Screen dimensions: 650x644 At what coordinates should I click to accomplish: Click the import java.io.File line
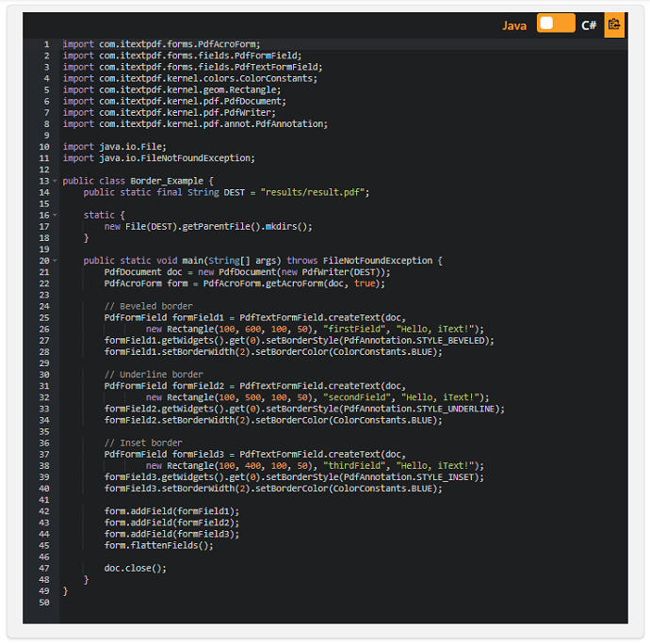click(x=114, y=147)
